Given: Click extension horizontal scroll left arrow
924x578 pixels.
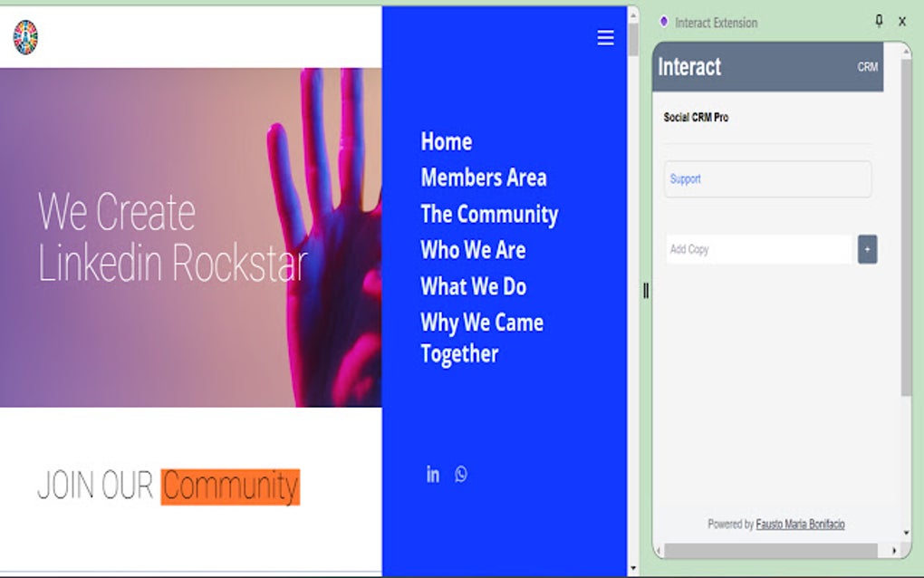Looking at the screenshot, I should click(659, 551).
